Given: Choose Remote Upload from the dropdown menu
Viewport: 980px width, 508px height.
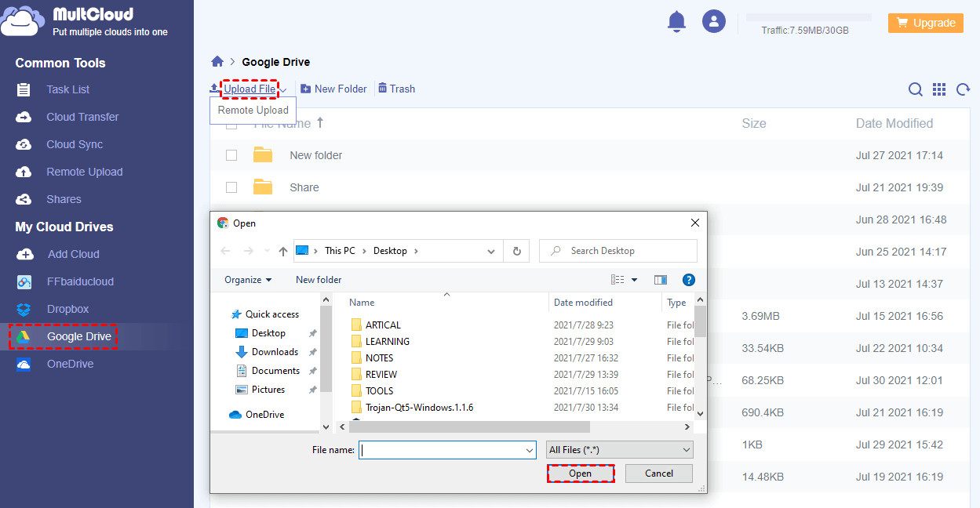Looking at the screenshot, I should click(253, 111).
